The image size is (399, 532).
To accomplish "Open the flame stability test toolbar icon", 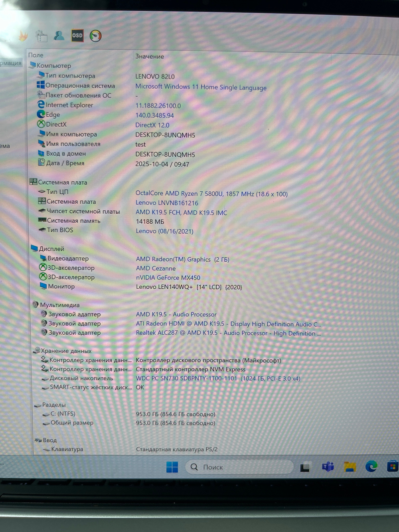I will pos(23,36).
